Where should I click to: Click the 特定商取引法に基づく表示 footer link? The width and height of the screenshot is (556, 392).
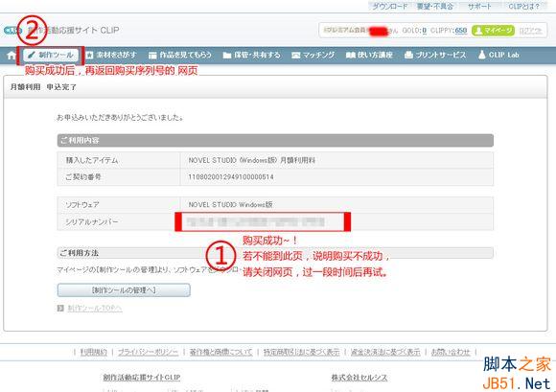pos(301,352)
